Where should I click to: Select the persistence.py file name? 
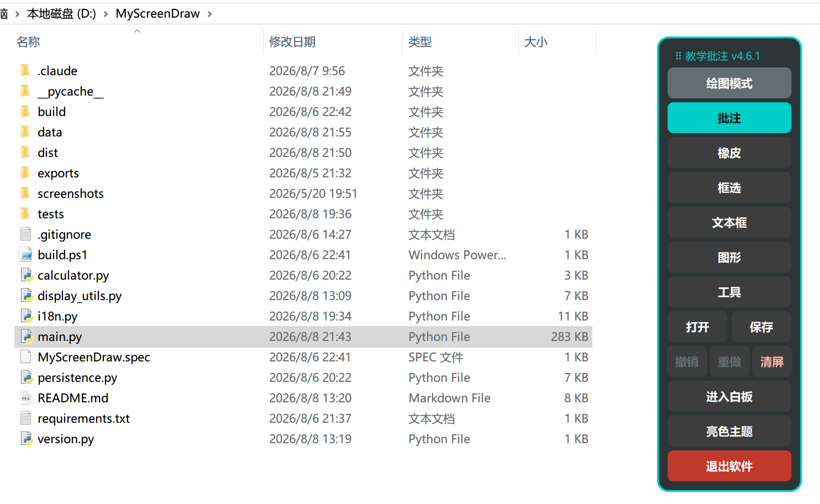77,377
